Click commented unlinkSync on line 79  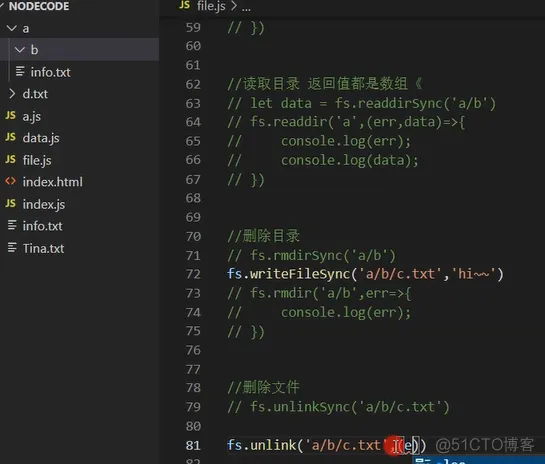pos(339,407)
